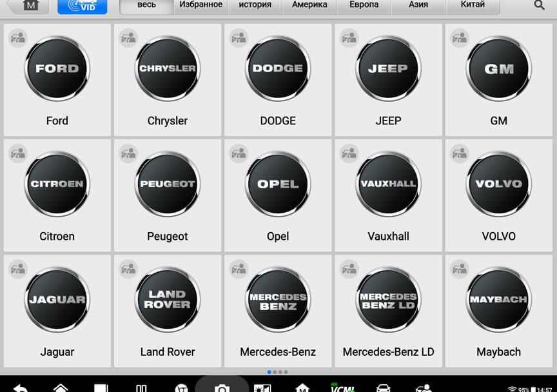Tap the car-person badge on Jaguar tile
Viewport: 557px width, 392px height.
coord(18,269)
